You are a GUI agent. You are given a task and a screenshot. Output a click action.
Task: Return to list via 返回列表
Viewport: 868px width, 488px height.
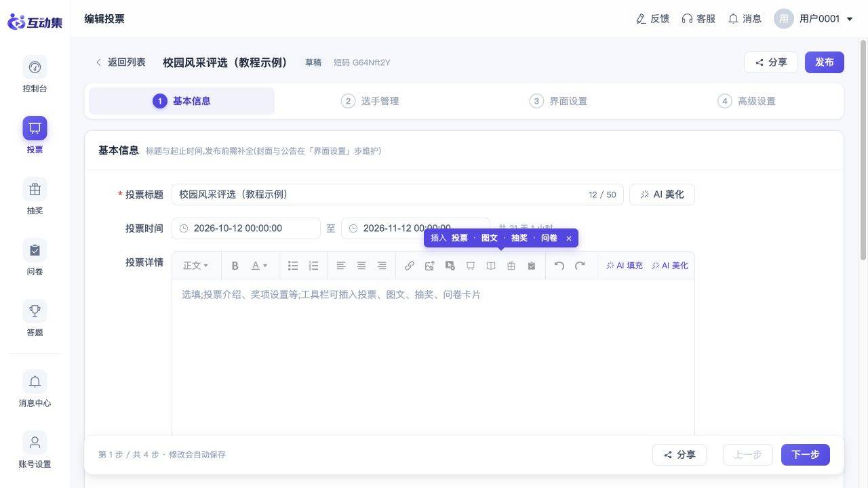tap(120, 62)
